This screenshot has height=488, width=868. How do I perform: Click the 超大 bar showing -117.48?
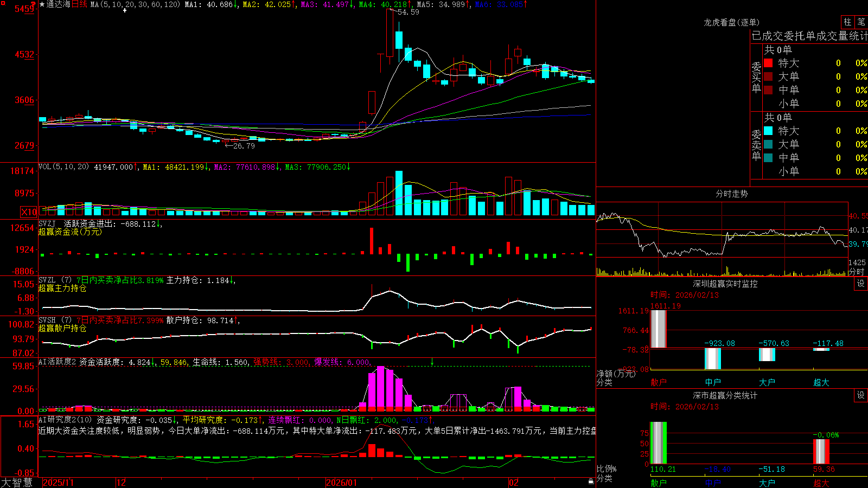(x=821, y=349)
